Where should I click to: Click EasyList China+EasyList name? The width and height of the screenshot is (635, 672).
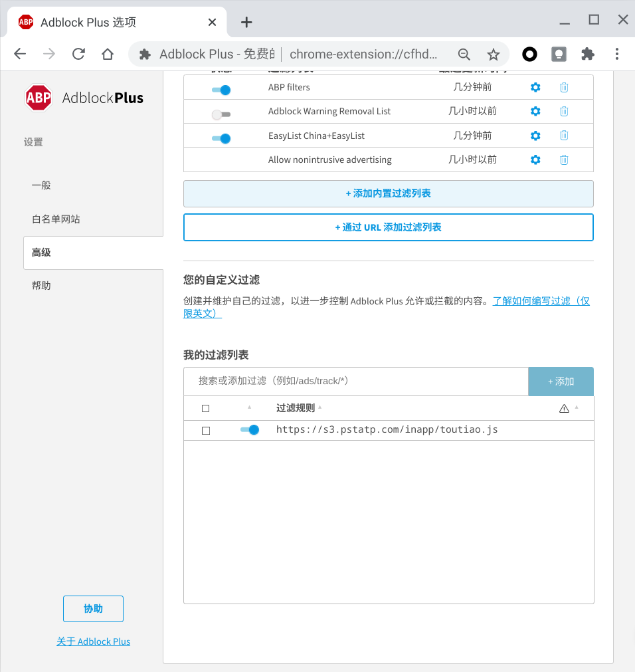(x=316, y=136)
